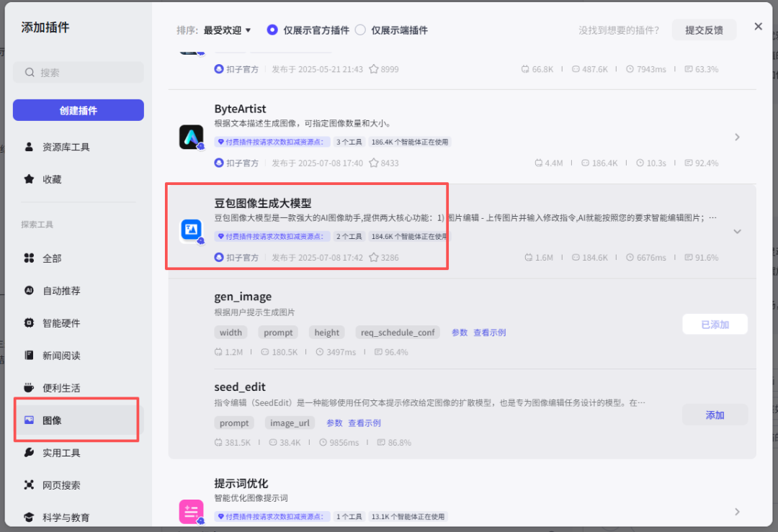Open the 最受欢迎 sort dropdown
778x532 pixels.
[227, 30]
